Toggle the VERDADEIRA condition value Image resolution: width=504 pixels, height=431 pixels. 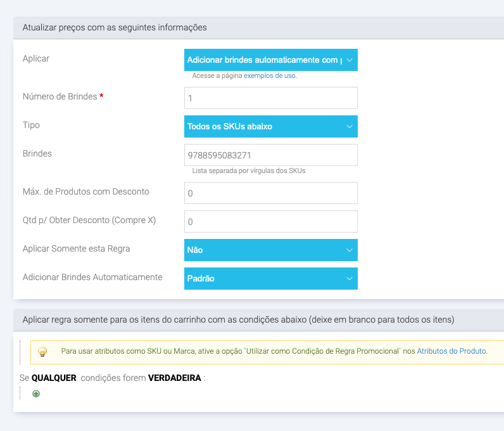point(174,378)
